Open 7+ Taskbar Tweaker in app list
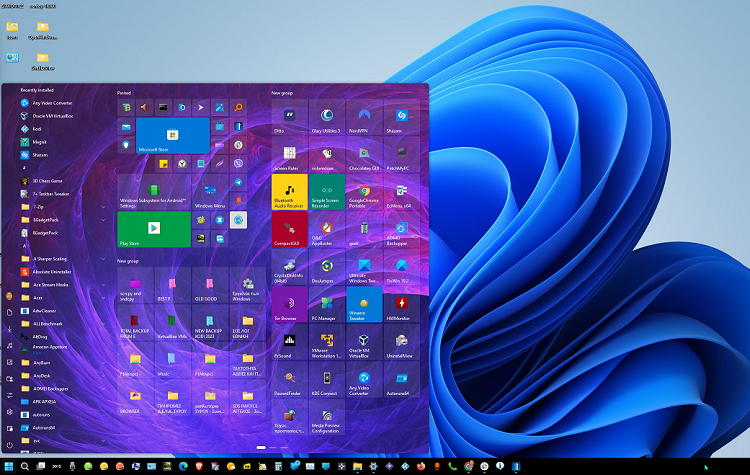The height and width of the screenshot is (475, 750). [62, 194]
